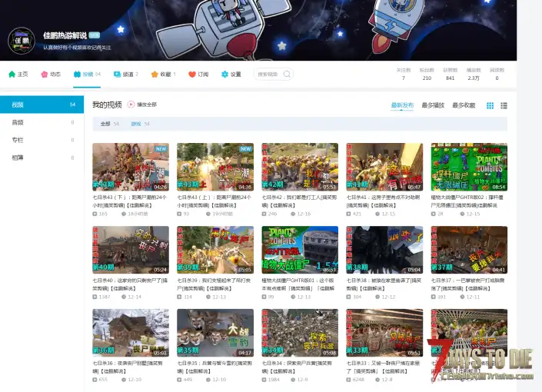Open the 第43期下 video thumbnail

[x=131, y=167]
